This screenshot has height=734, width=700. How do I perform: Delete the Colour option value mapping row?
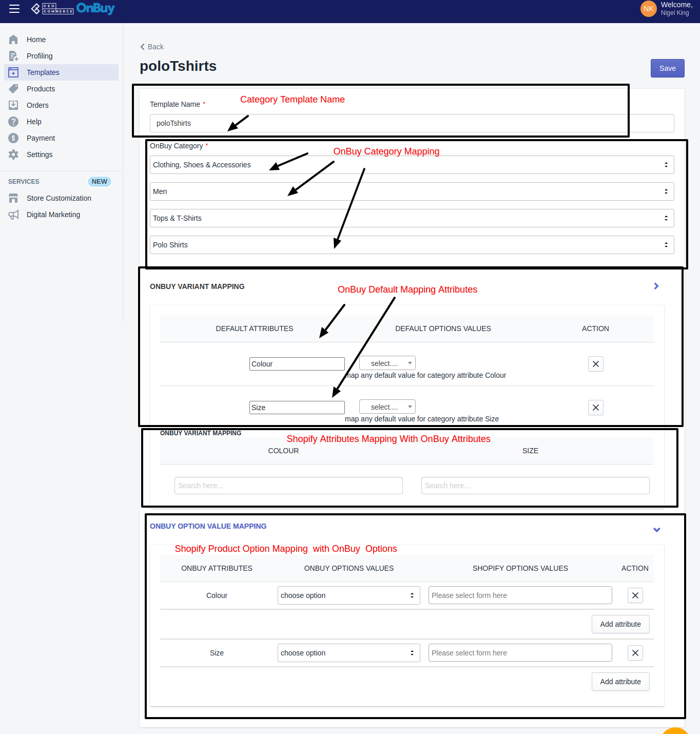(635, 595)
